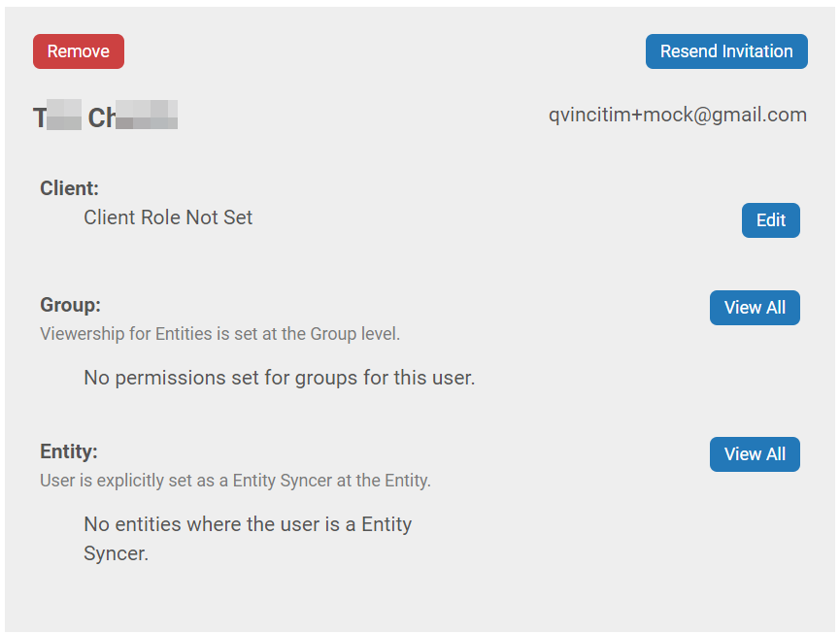This screenshot has width=840, height=634.
Task: Click the blurred last name starting with Ch
Action: 132,117
